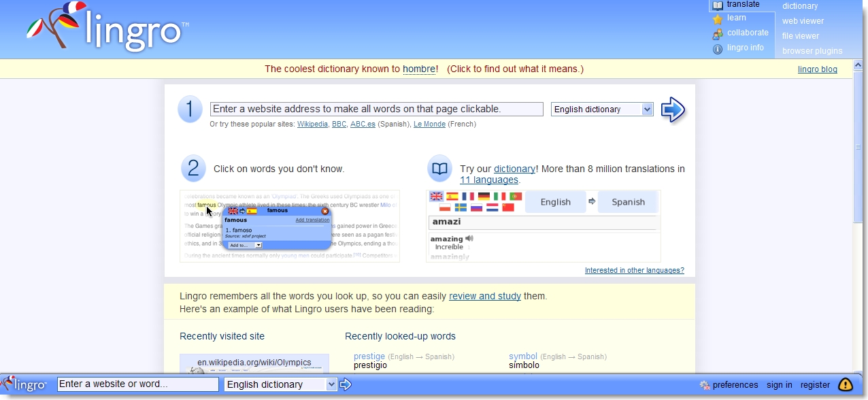Click the preferences gear icon

coord(705,385)
